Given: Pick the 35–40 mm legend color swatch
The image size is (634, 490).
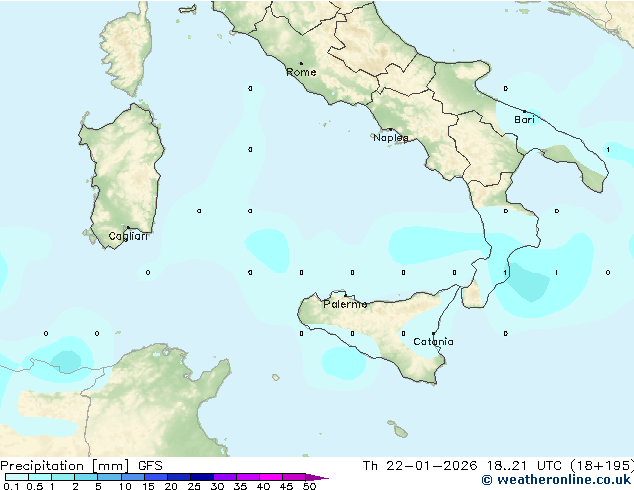Looking at the screenshot, I should tap(248, 477).
